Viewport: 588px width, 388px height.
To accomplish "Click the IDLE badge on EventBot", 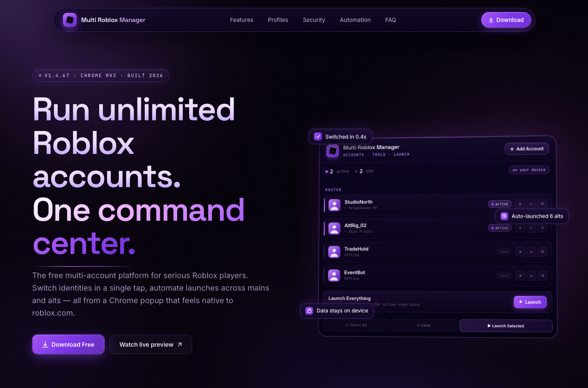I will point(504,275).
